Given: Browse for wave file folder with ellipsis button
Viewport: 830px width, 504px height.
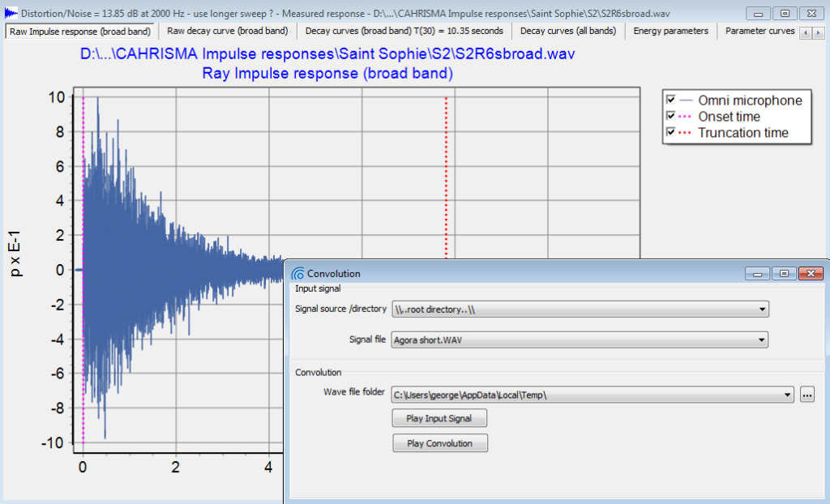Looking at the screenshot, I should [806, 395].
